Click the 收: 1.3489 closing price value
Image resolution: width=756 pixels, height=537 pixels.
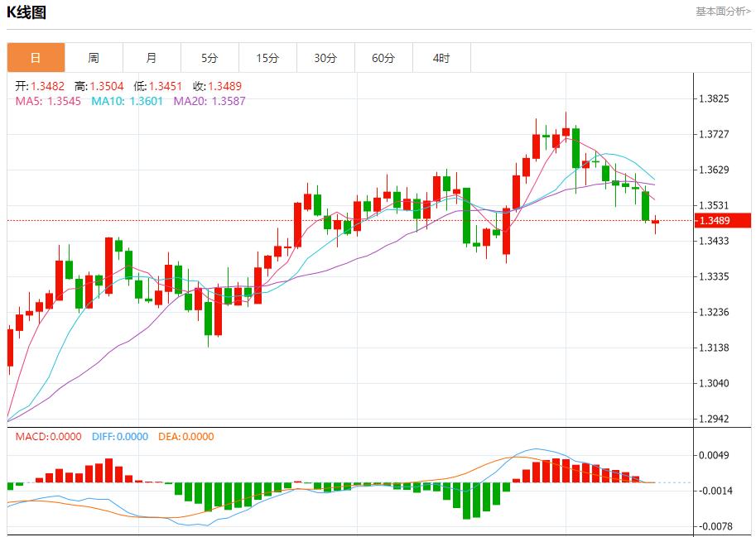(x=217, y=86)
